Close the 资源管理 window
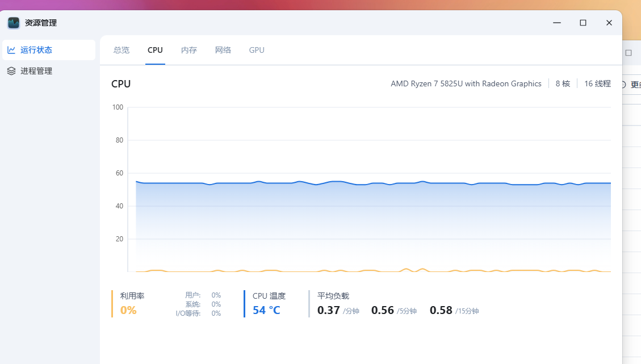The height and width of the screenshot is (364, 641). tap(609, 23)
